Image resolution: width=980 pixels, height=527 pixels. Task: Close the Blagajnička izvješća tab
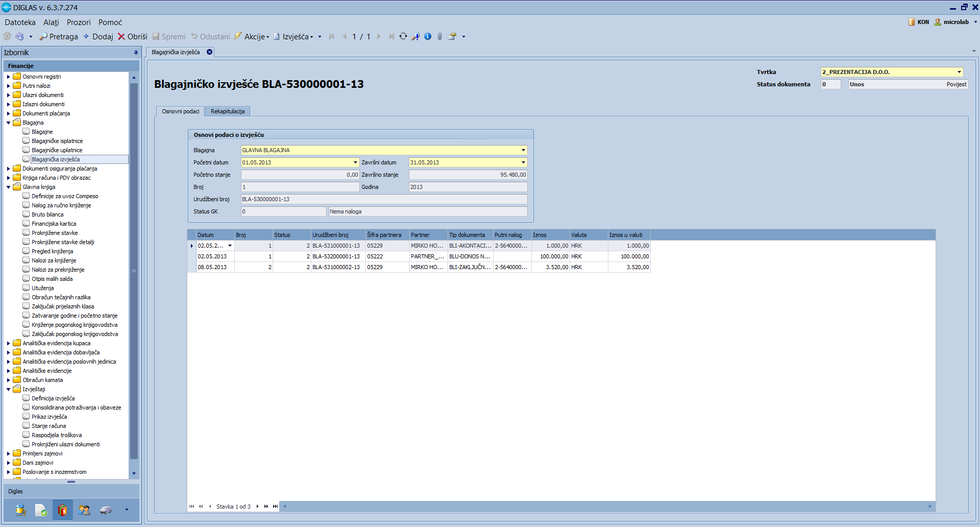[209, 52]
